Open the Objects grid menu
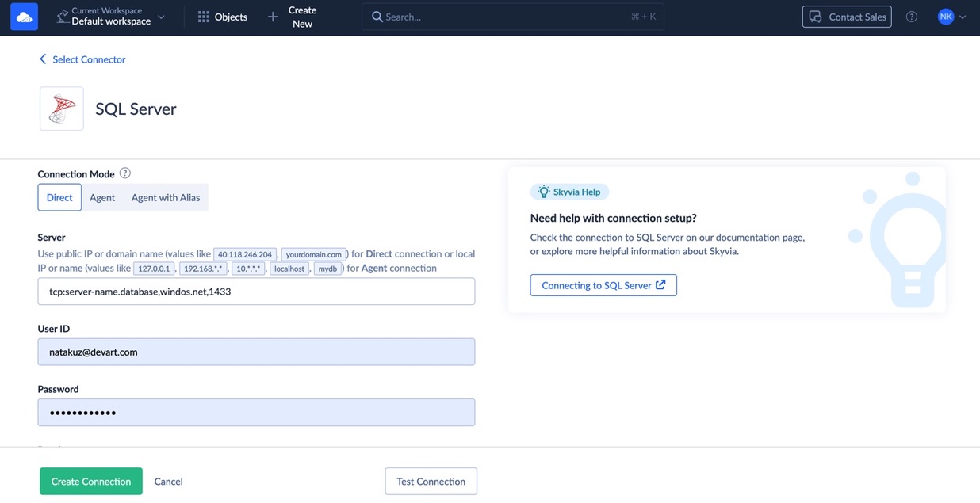 click(x=222, y=17)
